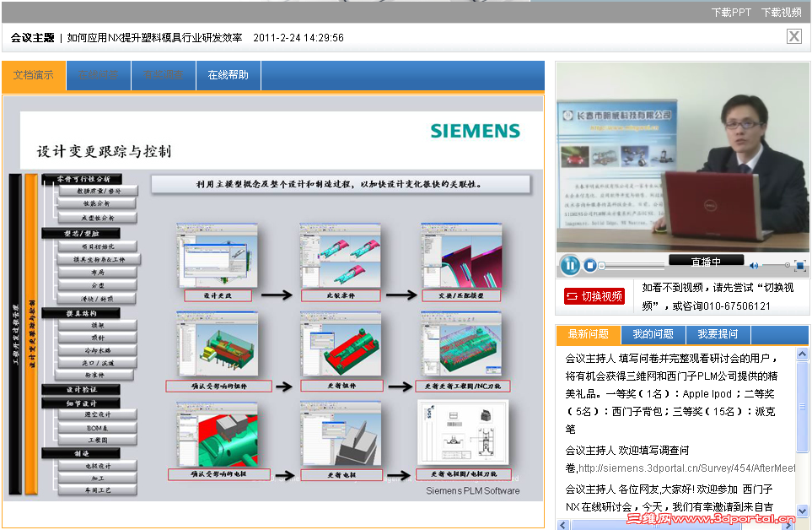The width and height of the screenshot is (812, 530).
Task: Switch to the 文档演示 tab
Action: (x=34, y=76)
